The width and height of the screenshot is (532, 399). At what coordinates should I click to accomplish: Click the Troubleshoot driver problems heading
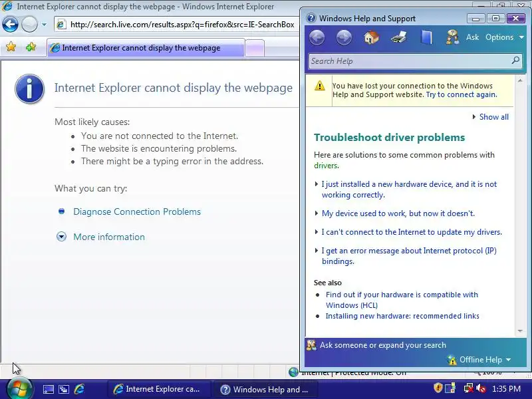coord(389,138)
